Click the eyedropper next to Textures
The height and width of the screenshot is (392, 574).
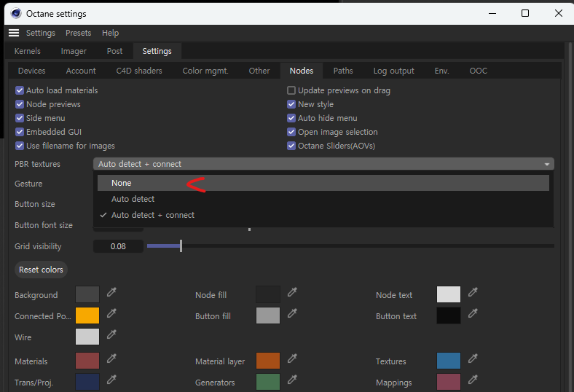[x=473, y=358]
